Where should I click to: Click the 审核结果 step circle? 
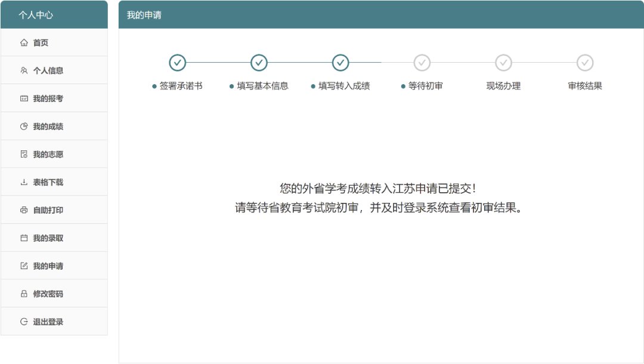[585, 63]
